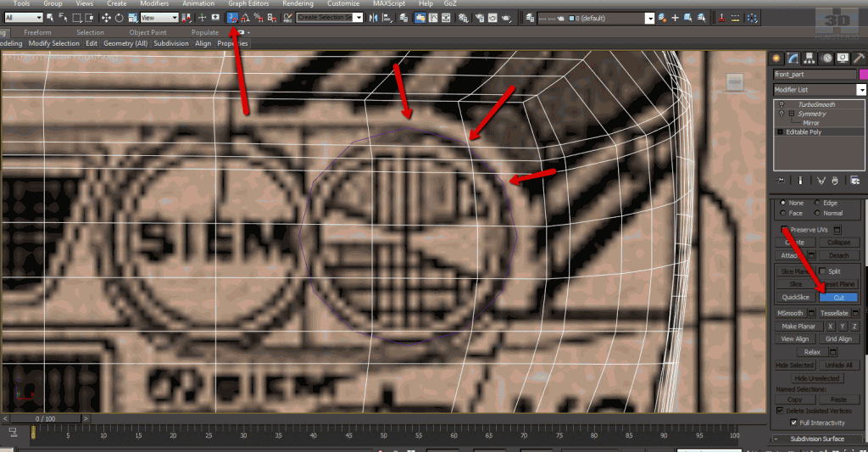Open the Rendering menu
Image resolution: width=868 pixels, height=452 pixels.
(298, 3)
